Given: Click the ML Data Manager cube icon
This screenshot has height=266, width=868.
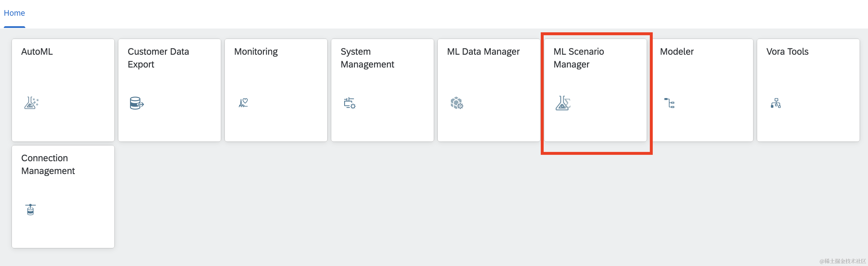Looking at the screenshot, I should point(457,103).
